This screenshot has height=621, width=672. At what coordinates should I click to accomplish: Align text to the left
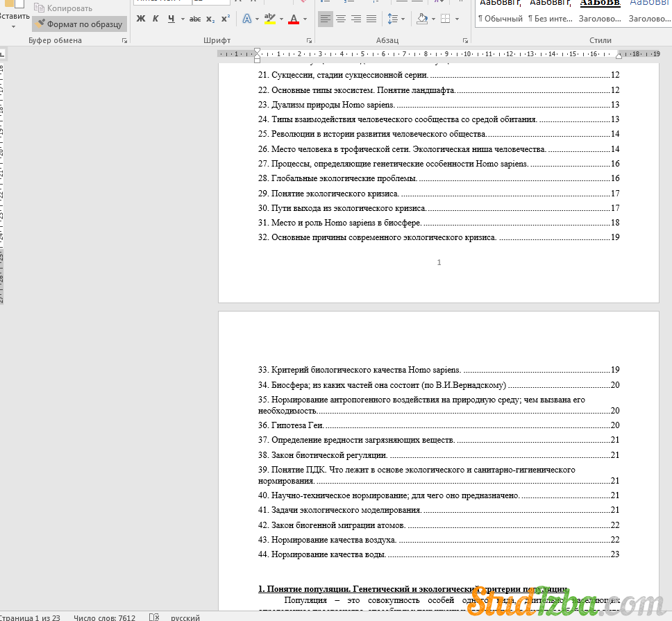326,19
